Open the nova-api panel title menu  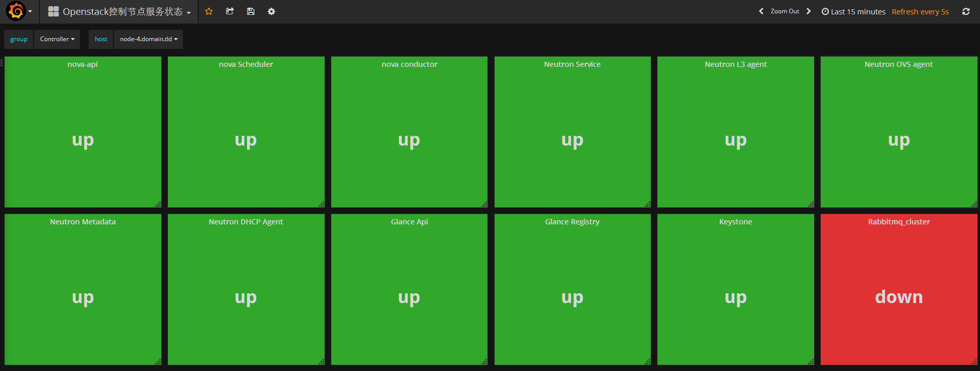click(82, 64)
